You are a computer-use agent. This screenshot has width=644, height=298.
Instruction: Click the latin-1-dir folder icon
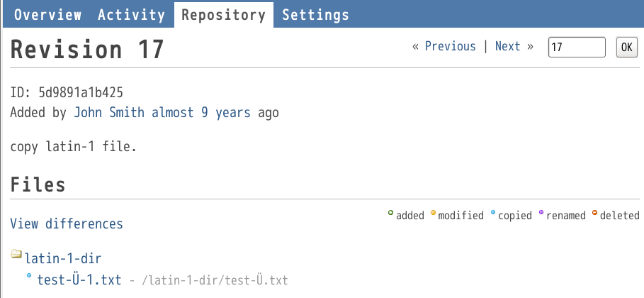[x=16, y=253]
